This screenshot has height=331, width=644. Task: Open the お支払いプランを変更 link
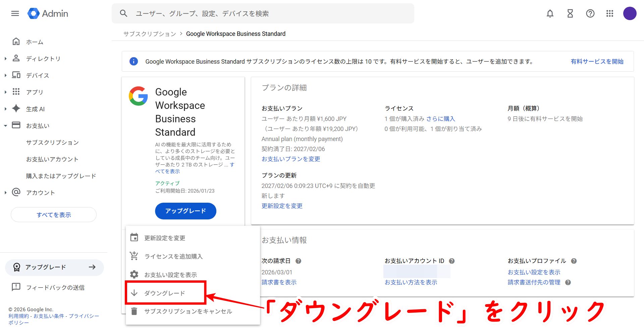(291, 159)
